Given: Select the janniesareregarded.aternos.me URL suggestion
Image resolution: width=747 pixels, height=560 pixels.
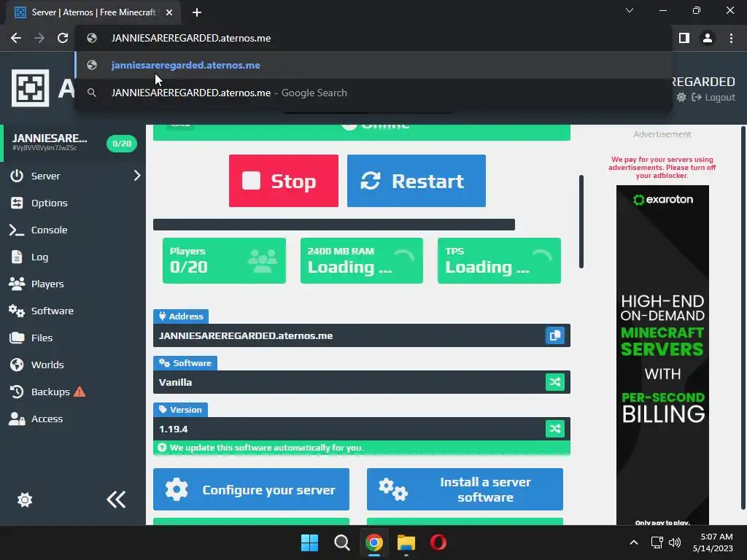Looking at the screenshot, I should pyautogui.click(x=373, y=65).
